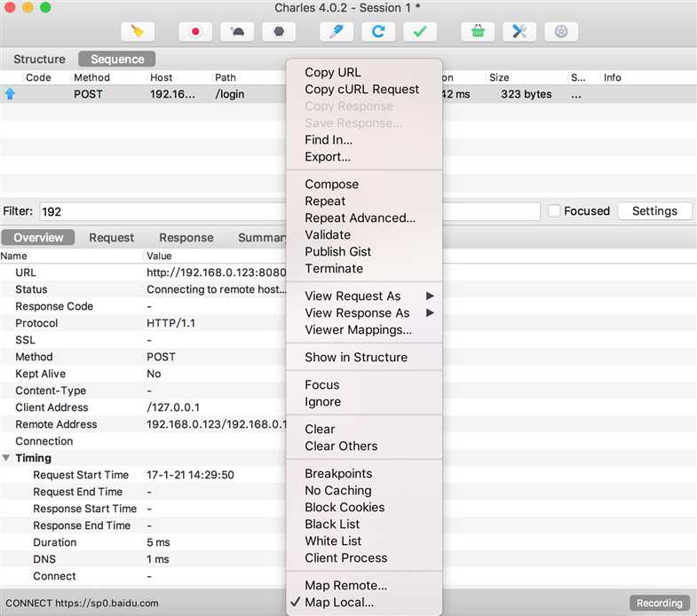Select the Protocol HTTP/1.1 row

point(143,323)
